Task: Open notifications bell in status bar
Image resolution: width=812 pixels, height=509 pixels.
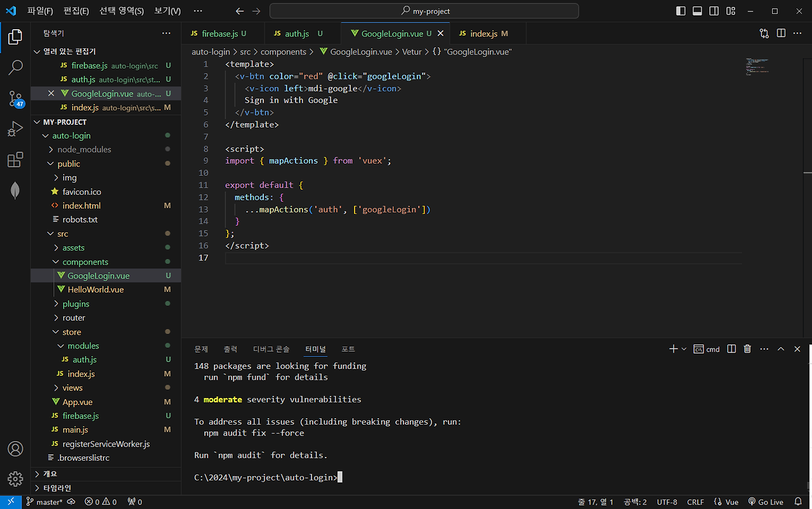Action: coord(799,502)
